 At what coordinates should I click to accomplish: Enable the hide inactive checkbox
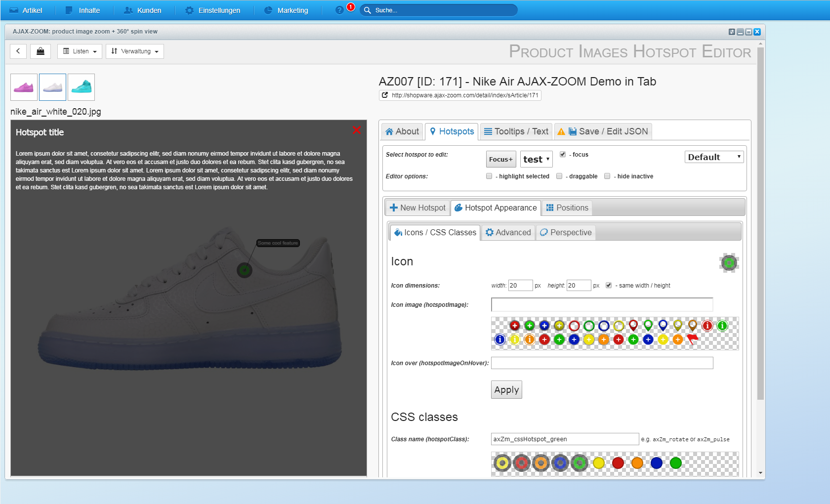click(x=607, y=176)
